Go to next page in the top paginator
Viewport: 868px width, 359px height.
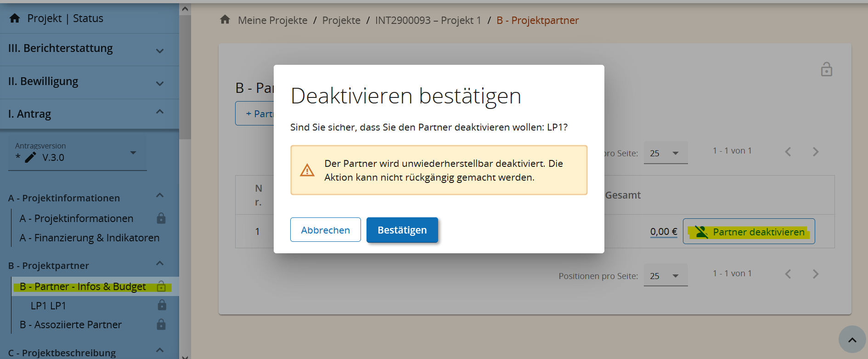[815, 152]
